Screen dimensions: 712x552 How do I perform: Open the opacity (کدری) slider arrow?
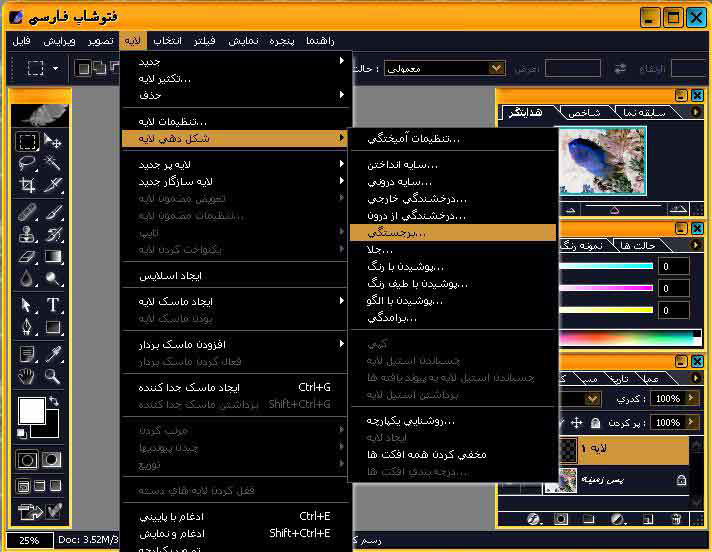[x=691, y=398]
